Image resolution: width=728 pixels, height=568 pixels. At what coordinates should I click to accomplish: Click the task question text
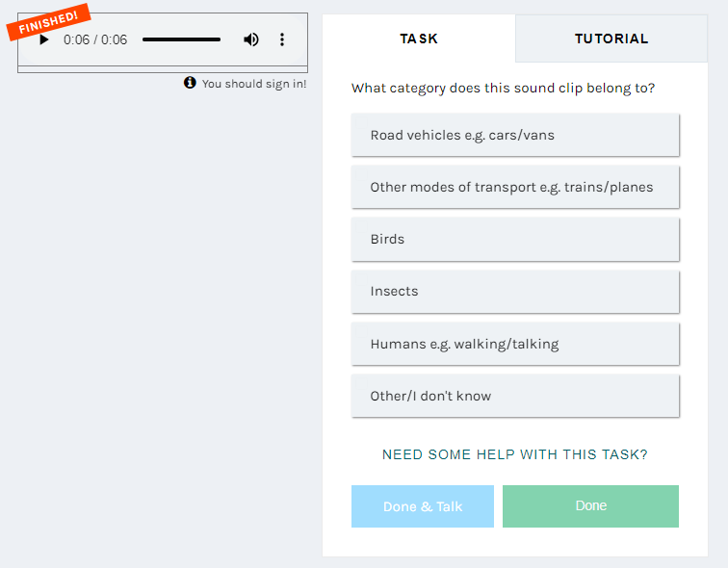(x=503, y=89)
